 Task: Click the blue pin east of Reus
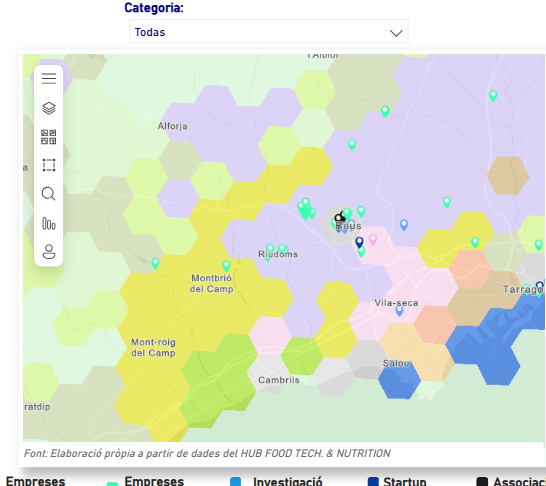coord(404,225)
